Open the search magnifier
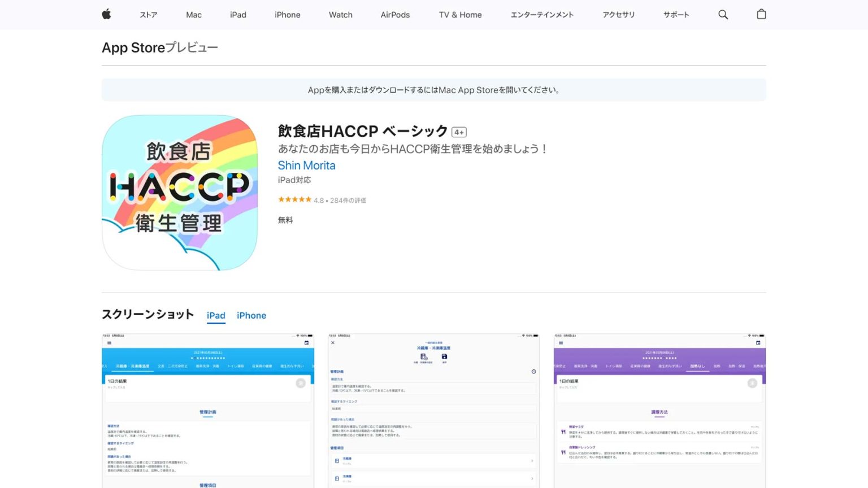Viewport: 868px width, 488px height. pyautogui.click(x=723, y=15)
